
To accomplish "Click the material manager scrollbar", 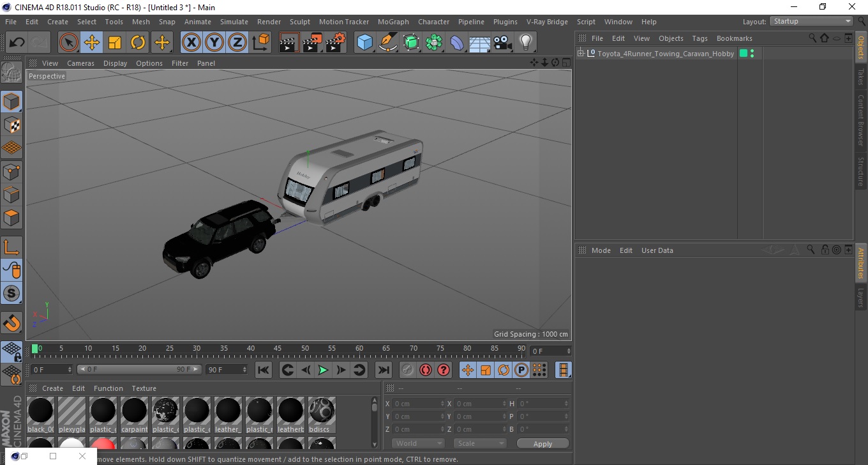I will (x=375, y=422).
